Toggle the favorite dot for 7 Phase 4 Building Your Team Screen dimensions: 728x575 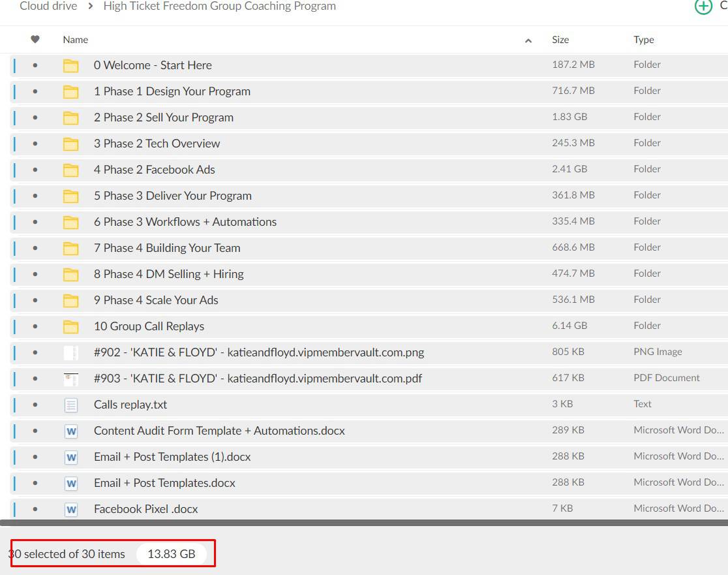pos(35,248)
